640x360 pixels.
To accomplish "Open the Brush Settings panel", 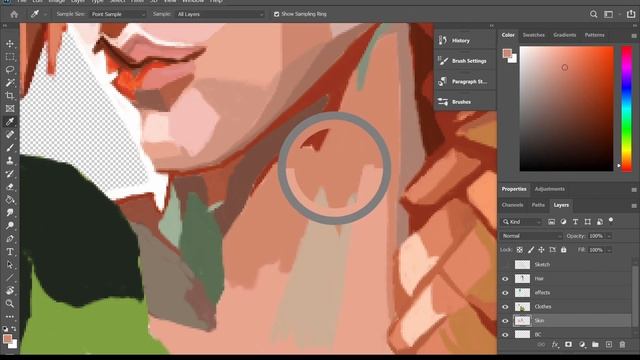I will pyautogui.click(x=465, y=61).
